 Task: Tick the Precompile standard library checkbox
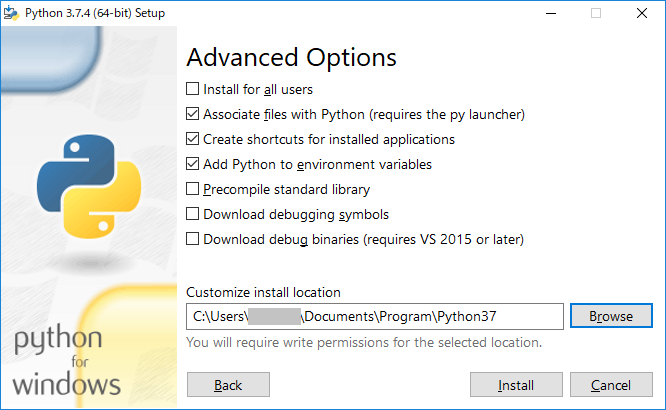193,189
